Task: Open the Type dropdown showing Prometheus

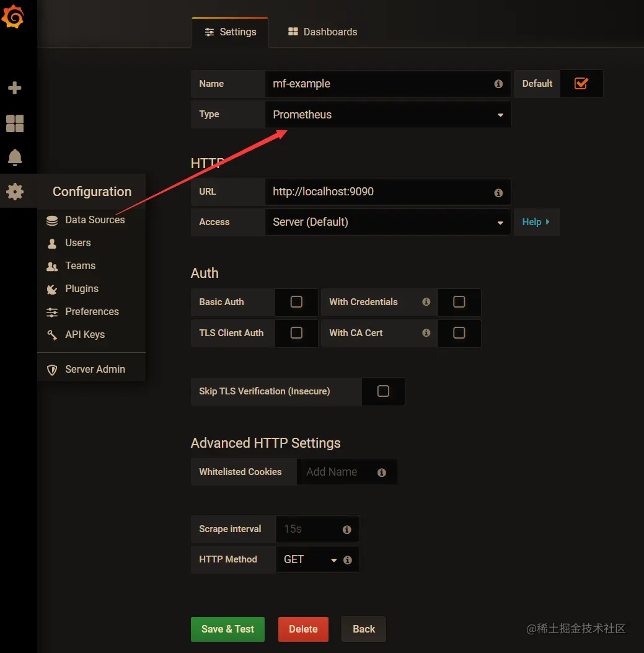Action: [388, 115]
